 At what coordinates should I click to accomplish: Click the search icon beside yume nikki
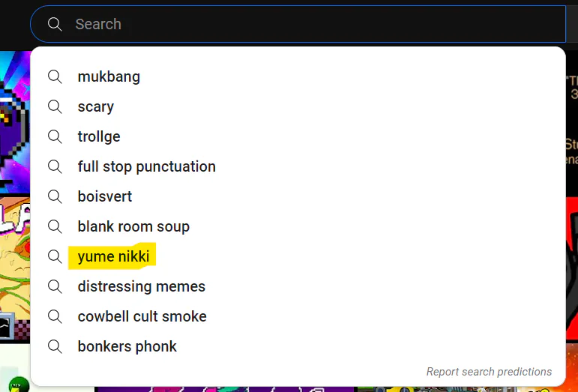coord(55,256)
